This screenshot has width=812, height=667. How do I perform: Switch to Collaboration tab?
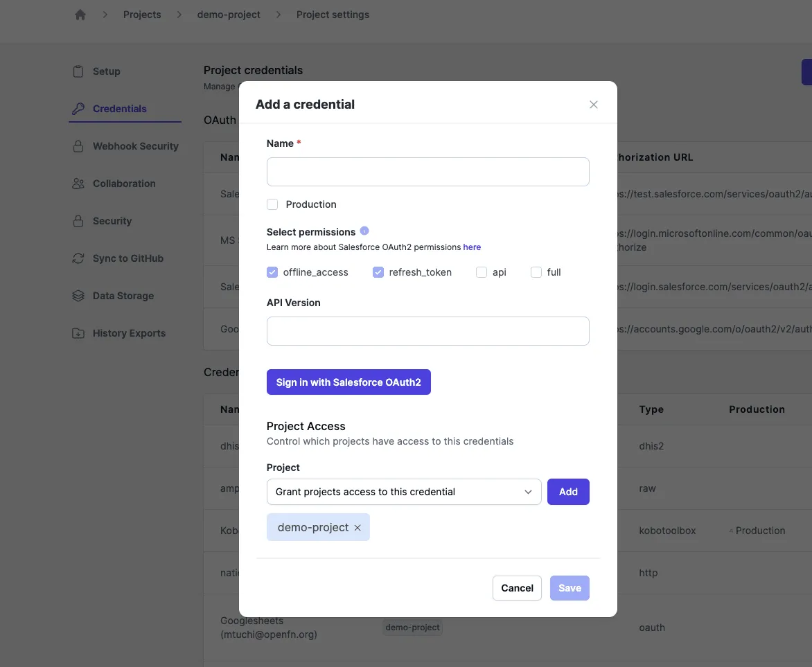click(x=125, y=184)
